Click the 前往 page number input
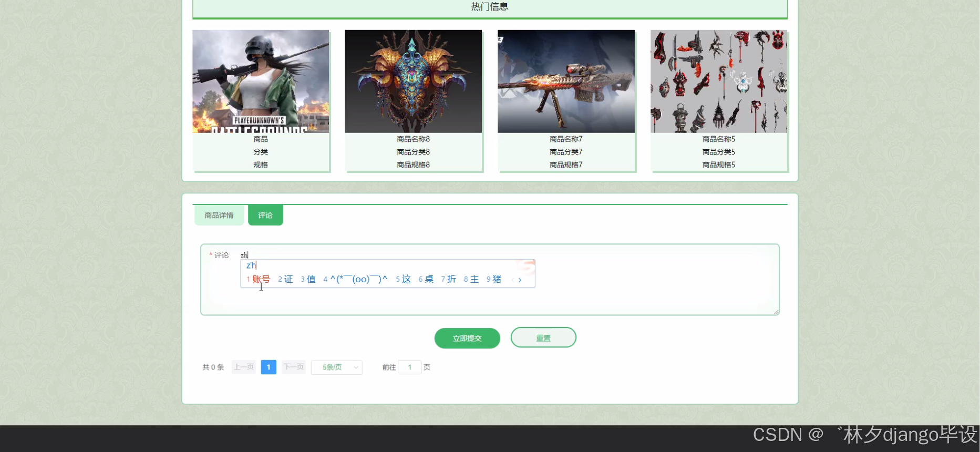This screenshot has width=980, height=452. pos(410,367)
